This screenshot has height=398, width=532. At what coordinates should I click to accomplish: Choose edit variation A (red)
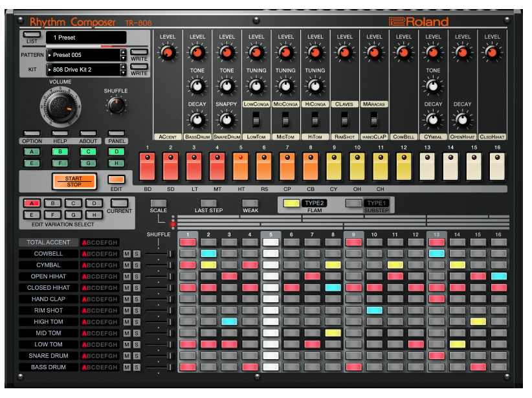click(32, 203)
